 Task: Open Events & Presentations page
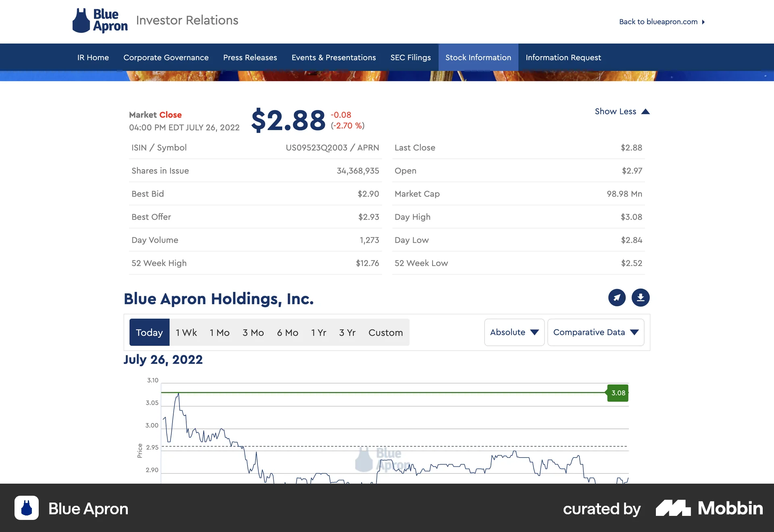pyautogui.click(x=333, y=57)
